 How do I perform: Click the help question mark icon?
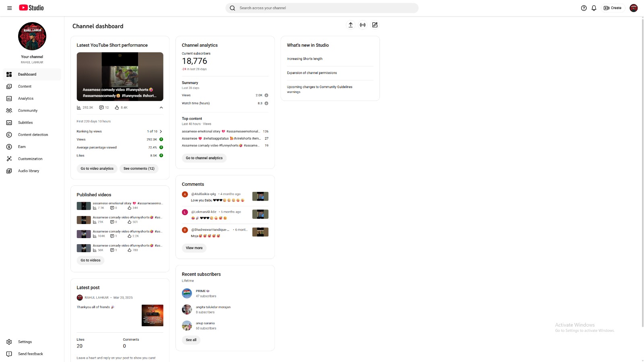pyautogui.click(x=584, y=8)
